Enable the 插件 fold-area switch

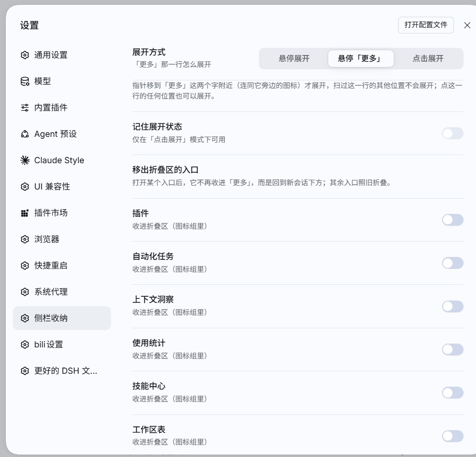453,220
